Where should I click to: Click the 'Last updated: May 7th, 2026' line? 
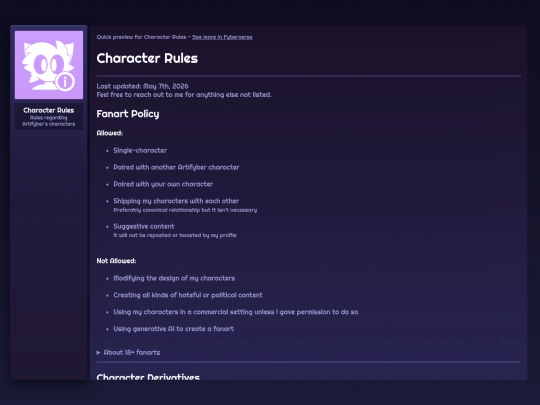pyautogui.click(x=142, y=86)
